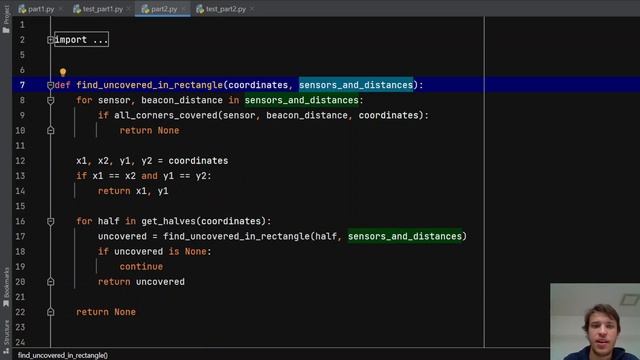Close the part1.py tab
Viewport: 640px width, 360px height.
point(61,9)
